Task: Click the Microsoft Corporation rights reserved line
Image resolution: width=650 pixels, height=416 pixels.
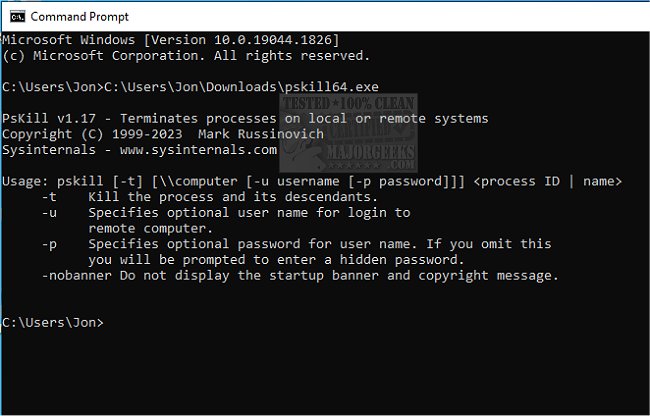Action: (186, 55)
